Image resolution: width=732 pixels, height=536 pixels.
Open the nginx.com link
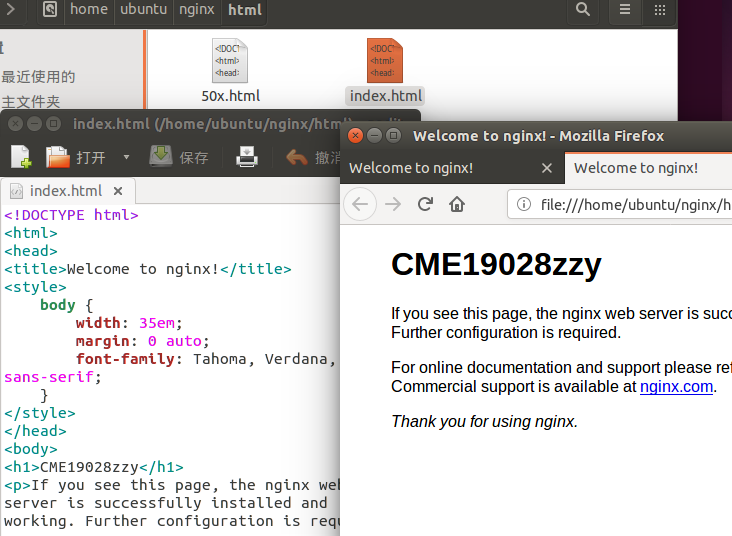(676, 387)
